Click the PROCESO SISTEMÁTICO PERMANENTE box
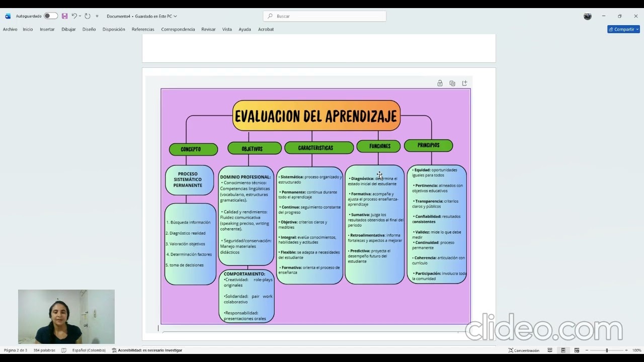The height and width of the screenshot is (362, 644). tap(189, 179)
